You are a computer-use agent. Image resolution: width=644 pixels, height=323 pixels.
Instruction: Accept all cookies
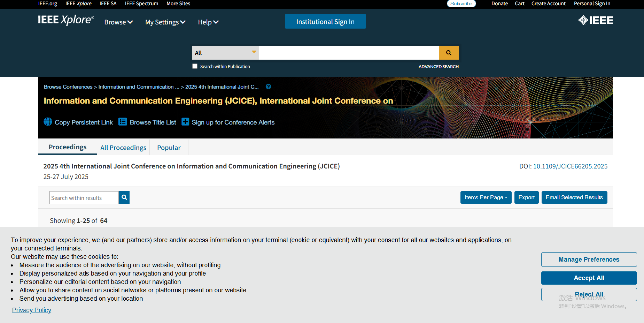click(x=589, y=278)
